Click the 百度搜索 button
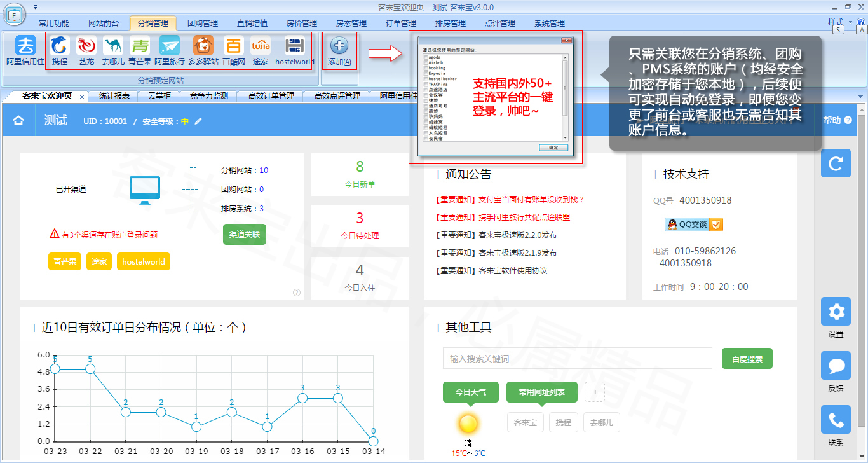 coord(747,359)
